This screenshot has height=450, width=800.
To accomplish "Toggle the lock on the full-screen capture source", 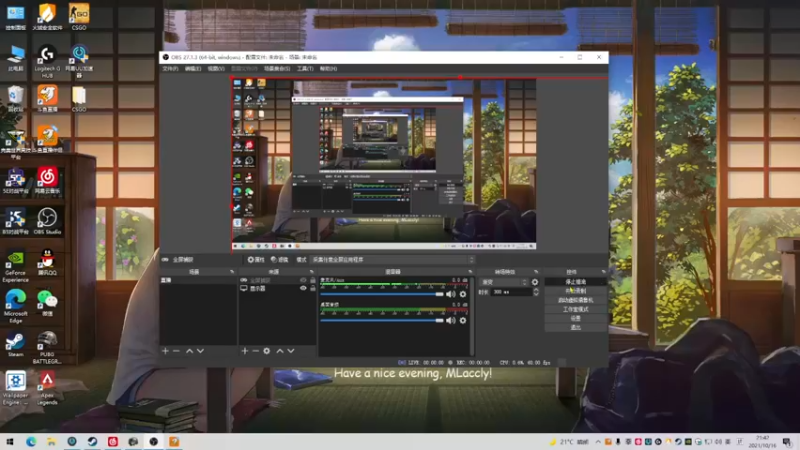I will 313,280.
